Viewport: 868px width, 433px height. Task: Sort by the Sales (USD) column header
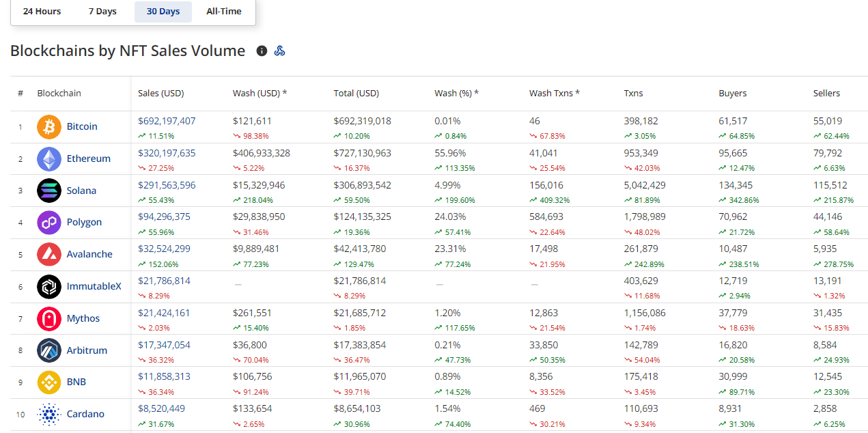(161, 94)
